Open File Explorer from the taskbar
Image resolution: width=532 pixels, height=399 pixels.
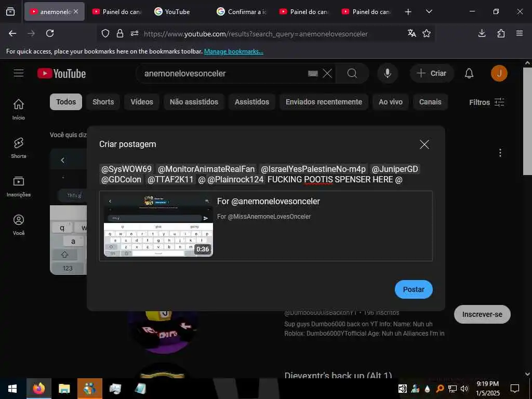[64, 389]
